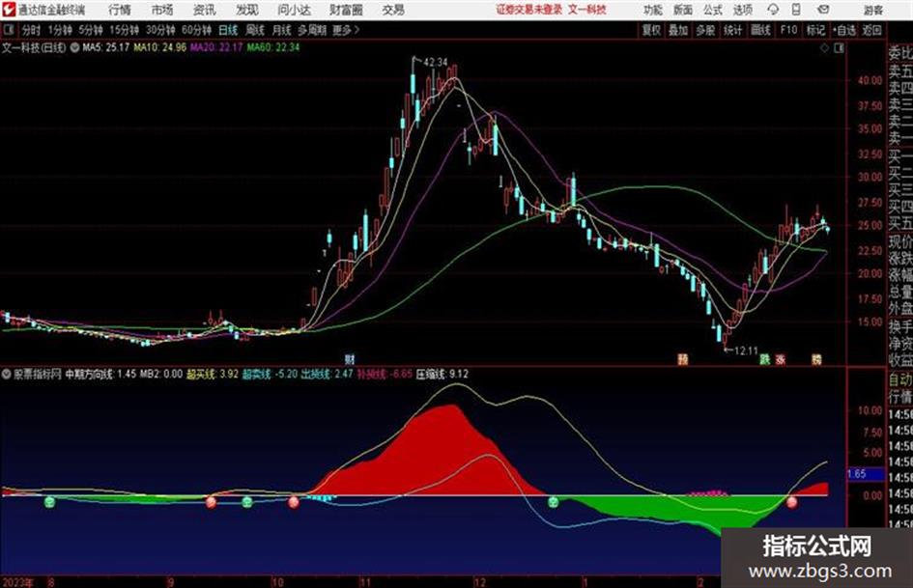Toggle the left panel icon beside 分时
The height and width of the screenshot is (588, 913).
9,30
